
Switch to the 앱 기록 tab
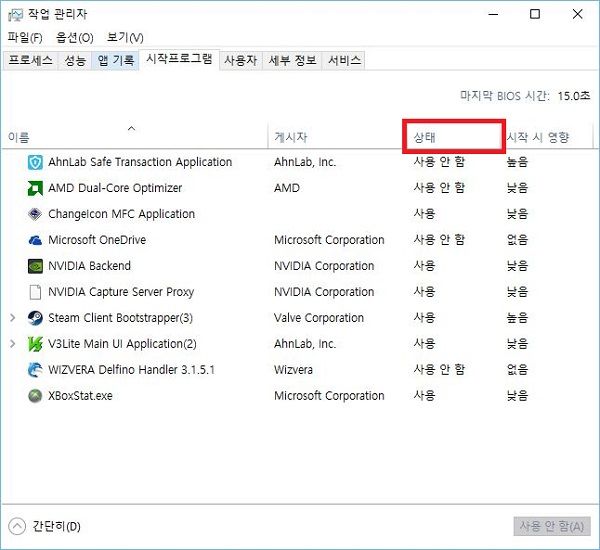pos(116,60)
